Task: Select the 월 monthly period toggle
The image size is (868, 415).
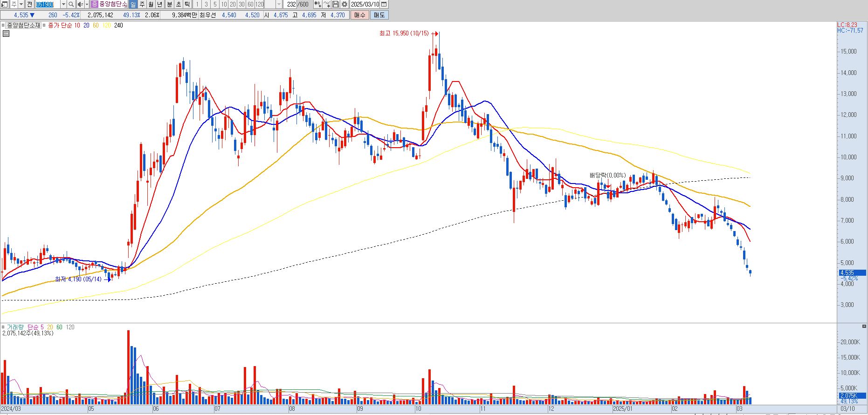Action: 151,4
